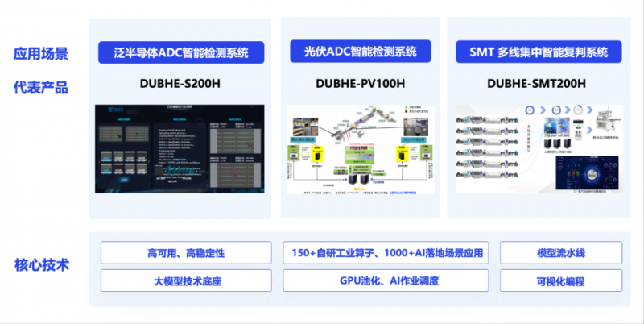Screen dimensions: 644x324
Task: Select the 高可用、高稳定性 technology box
Action: click(x=186, y=253)
